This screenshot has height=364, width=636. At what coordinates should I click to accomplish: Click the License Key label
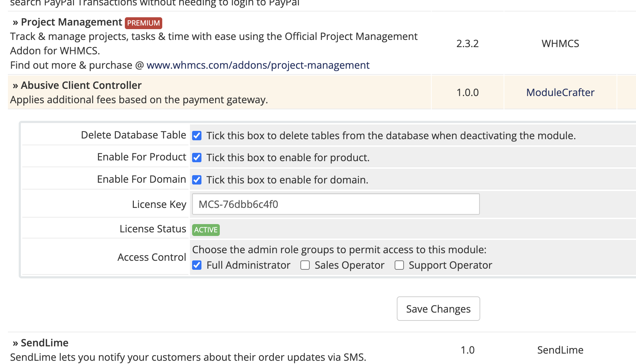[159, 204]
